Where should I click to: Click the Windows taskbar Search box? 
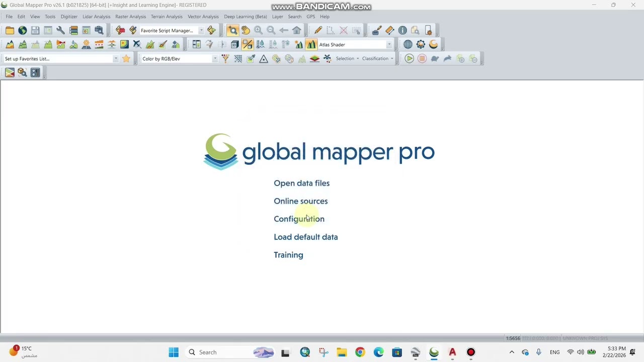pyautogui.click(x=230, y=352)
